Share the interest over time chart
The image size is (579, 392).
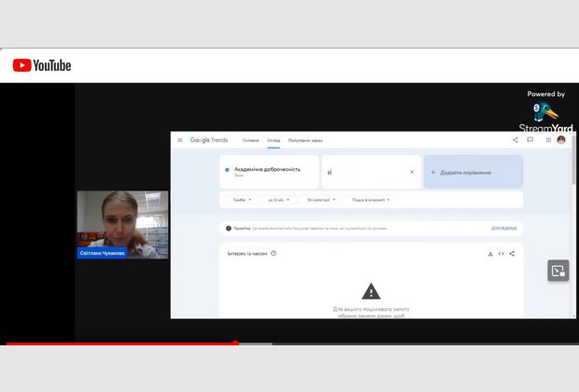(x=512, y=253)
